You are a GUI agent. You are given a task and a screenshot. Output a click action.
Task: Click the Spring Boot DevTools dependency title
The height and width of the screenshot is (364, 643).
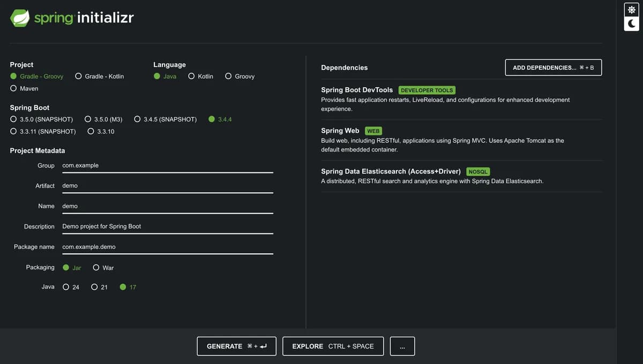click(x=357, y=90)
